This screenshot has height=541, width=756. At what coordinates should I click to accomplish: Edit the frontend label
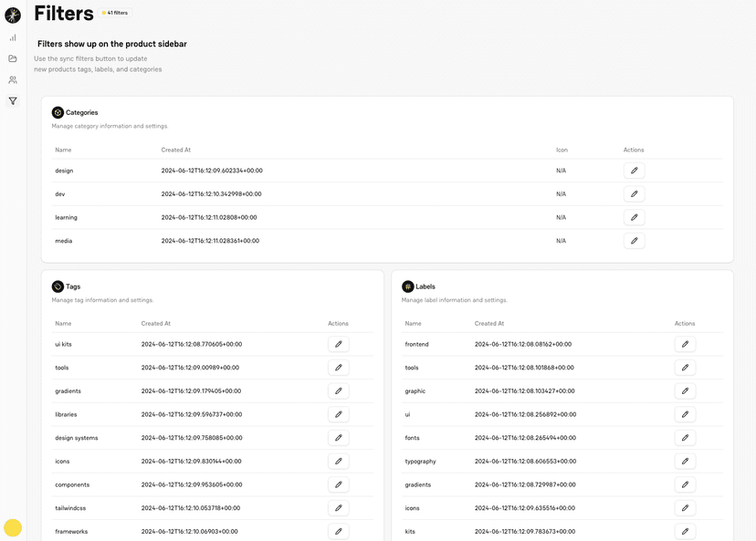(x=685, y=345)
